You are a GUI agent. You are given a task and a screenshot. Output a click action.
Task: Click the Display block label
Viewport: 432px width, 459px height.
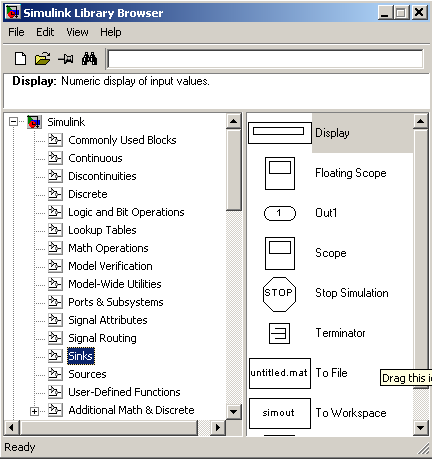pos(332,133)
